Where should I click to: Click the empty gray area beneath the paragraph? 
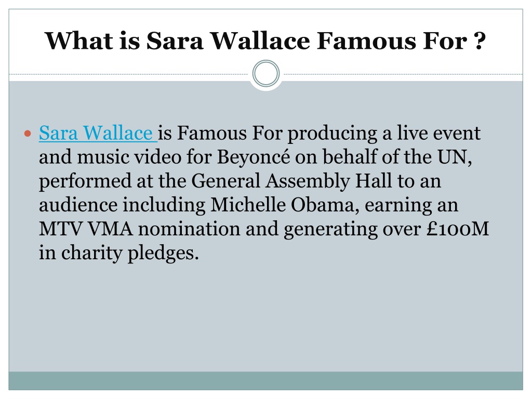pyautogui.click(x=265, y=315)
